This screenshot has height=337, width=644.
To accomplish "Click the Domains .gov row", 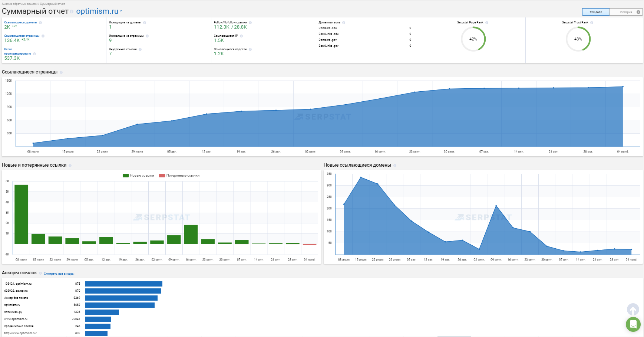I will [x=365, y=40].
